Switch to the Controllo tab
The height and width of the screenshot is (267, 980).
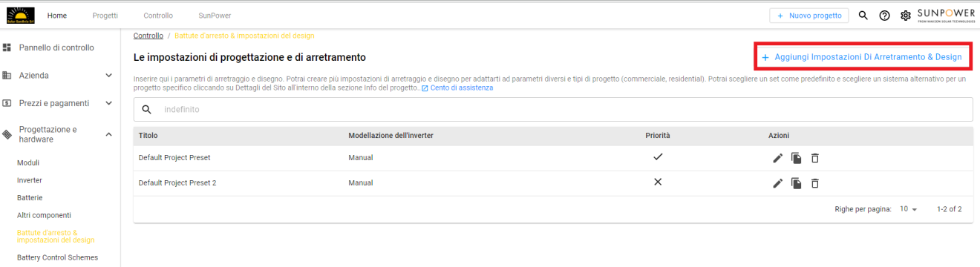[158, 16]
